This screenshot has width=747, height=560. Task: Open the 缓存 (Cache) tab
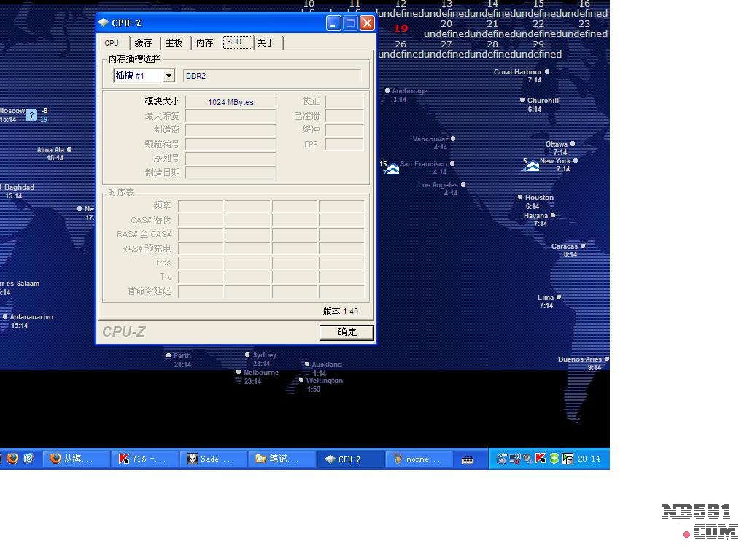[x=143, y=43]
